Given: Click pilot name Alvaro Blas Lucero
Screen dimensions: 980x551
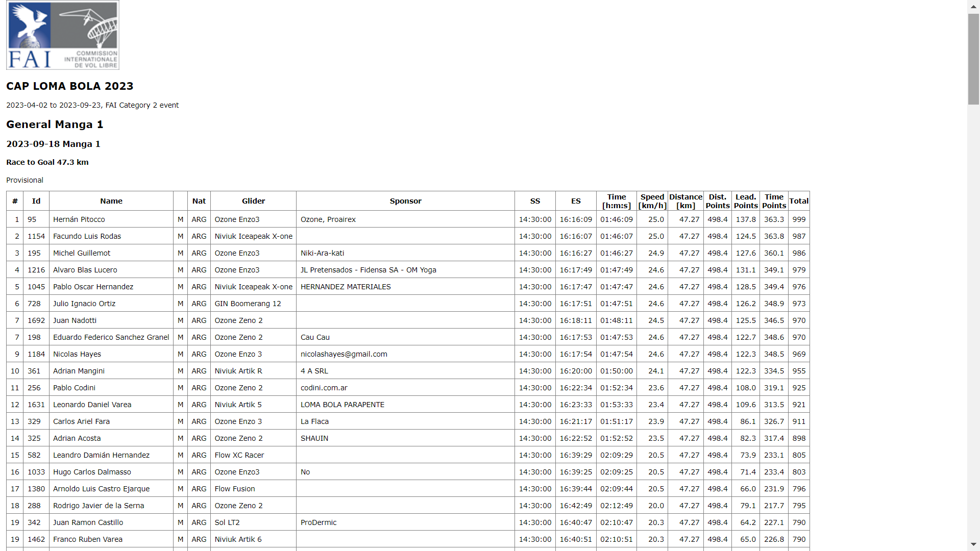Looking at the screenshot, I should point(85,270).
